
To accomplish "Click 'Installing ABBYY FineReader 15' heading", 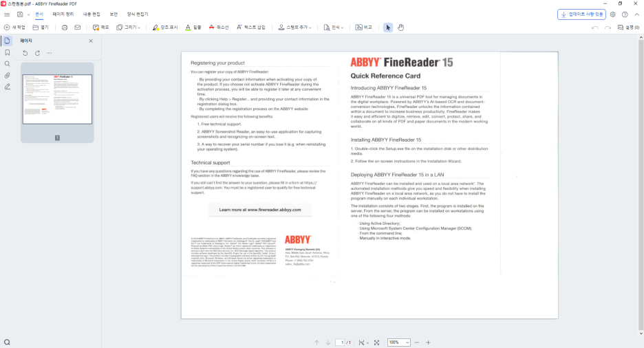I will [386, 140].
